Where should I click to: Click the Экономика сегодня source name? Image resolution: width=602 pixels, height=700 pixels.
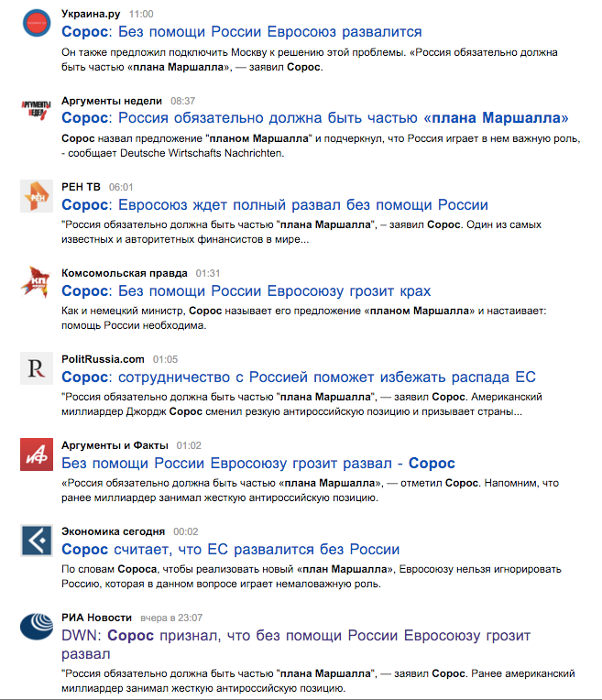pos(114,531)
